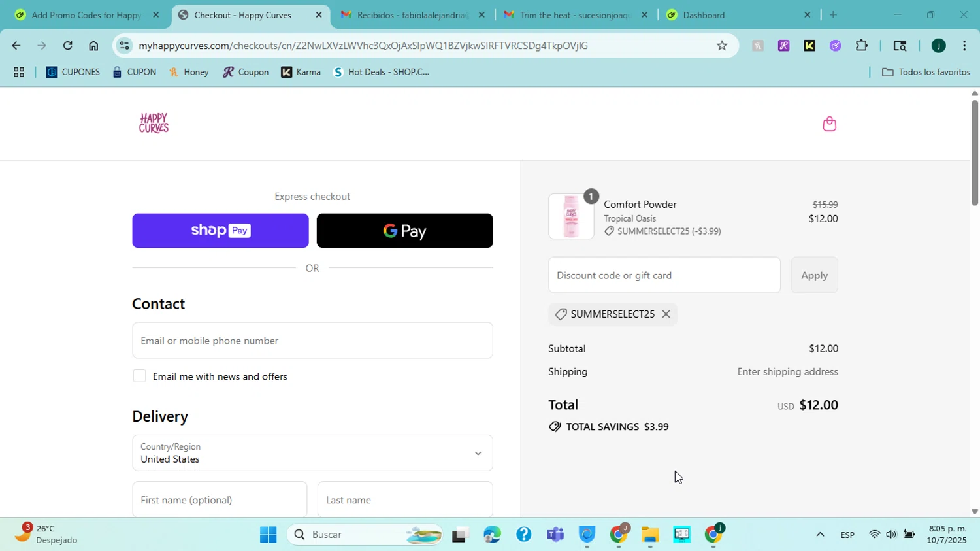Open the Hot Deals - SHOP.C... bookmark
This screenshot has width=980, height=551.
382,73
